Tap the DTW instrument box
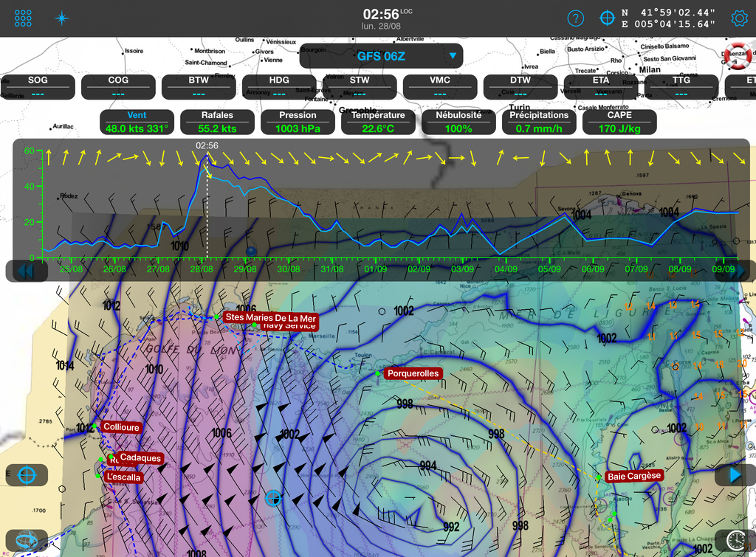The image size is (756, 557). coord(520,87)
